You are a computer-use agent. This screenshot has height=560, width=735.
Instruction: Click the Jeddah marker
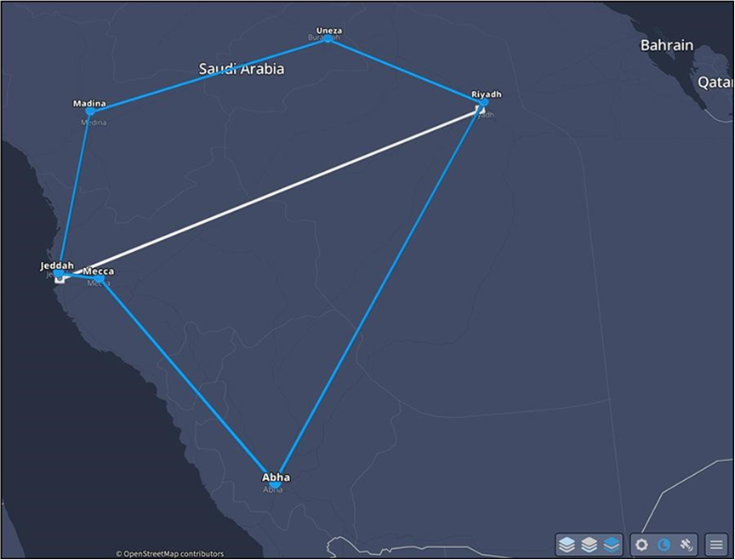(x=60, y=275)
